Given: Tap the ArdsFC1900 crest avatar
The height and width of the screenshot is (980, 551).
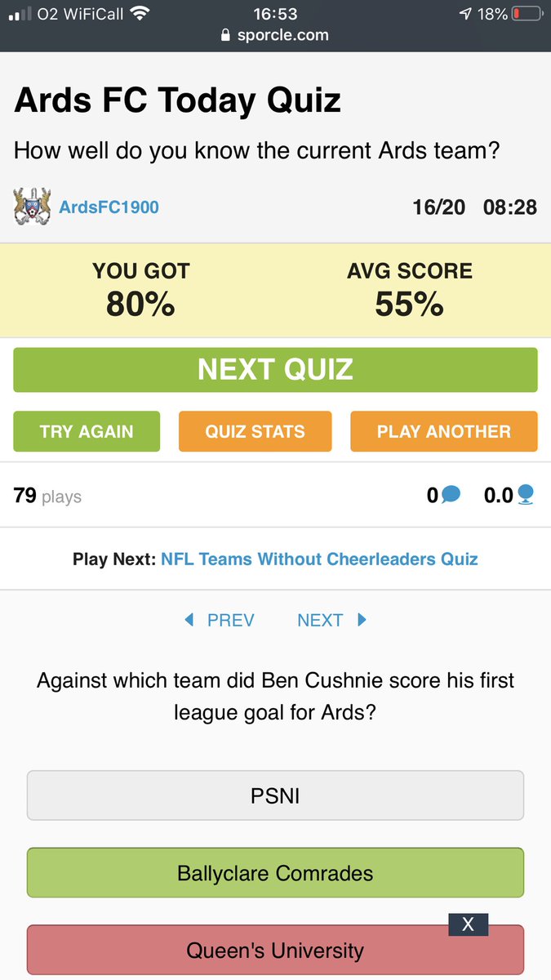Looking at the screenshot, I should click(33, 207).
